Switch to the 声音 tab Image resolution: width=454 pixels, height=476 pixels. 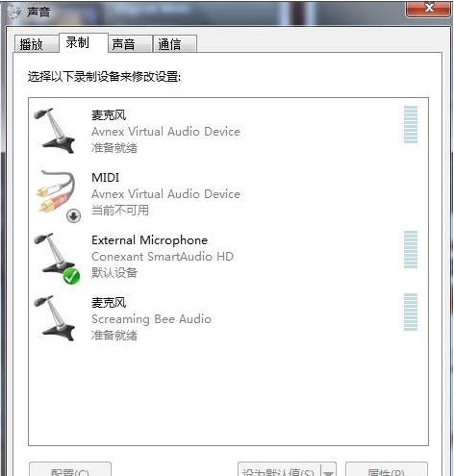tap(130, 44)
